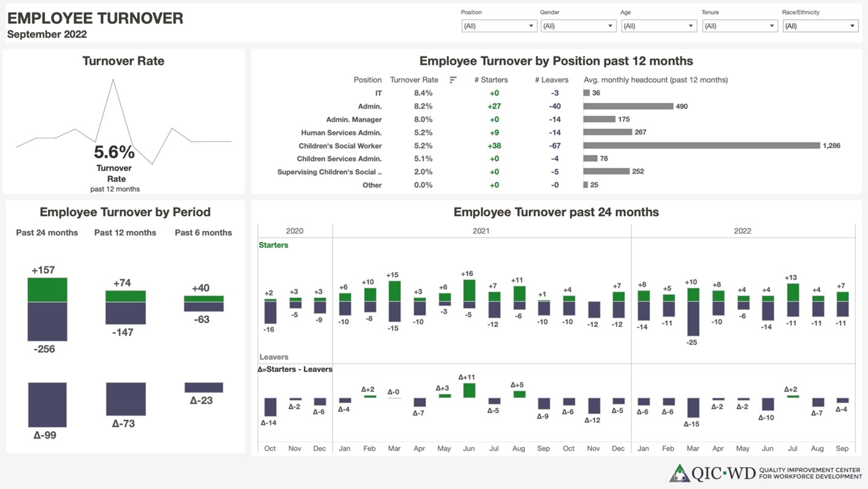Click the 2020 year header

pos(294,231)
